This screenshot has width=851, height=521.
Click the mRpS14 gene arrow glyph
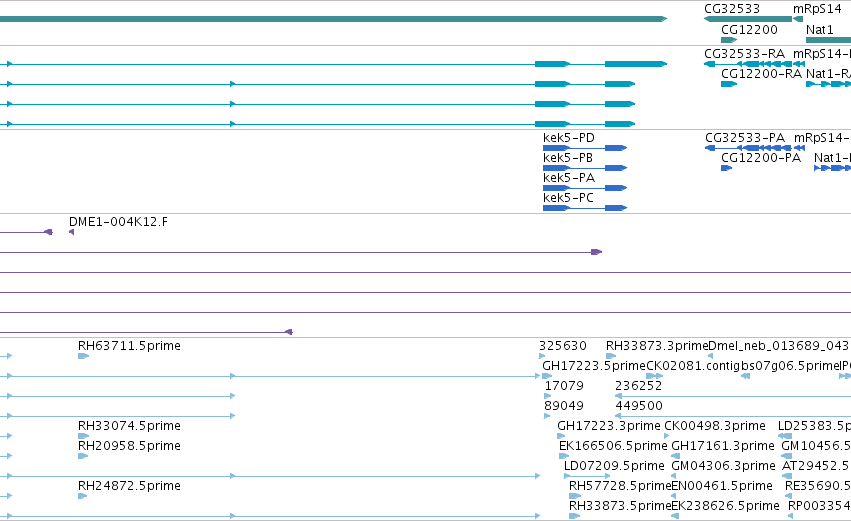tap(798, 19)
